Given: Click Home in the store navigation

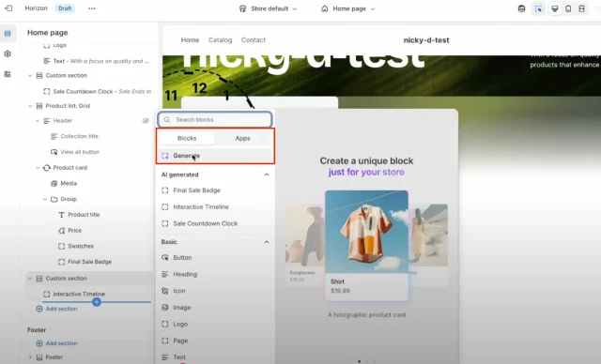Looking at the screenshot, I should [x=190, y=39].
